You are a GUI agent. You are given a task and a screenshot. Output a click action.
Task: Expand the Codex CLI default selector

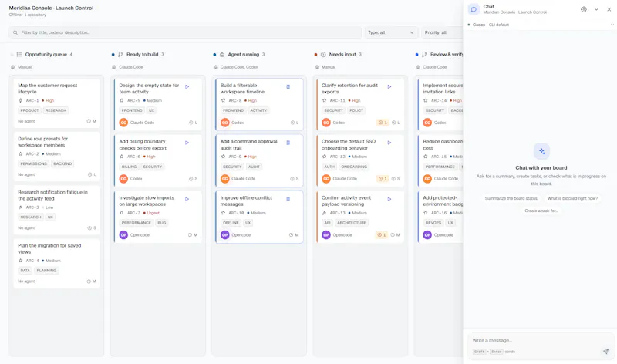point(541,25)
